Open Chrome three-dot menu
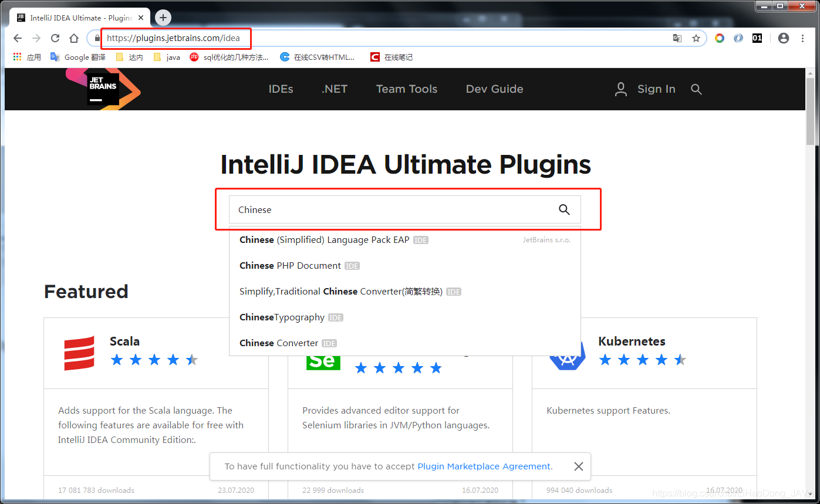Image resolution: width=820 pixels, height=504 pixels. [x=803, y=38]
